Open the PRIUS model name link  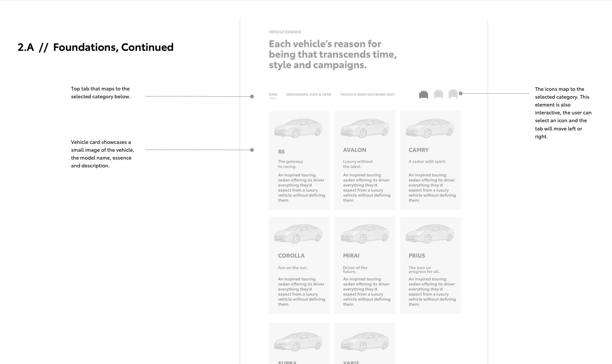417,256
